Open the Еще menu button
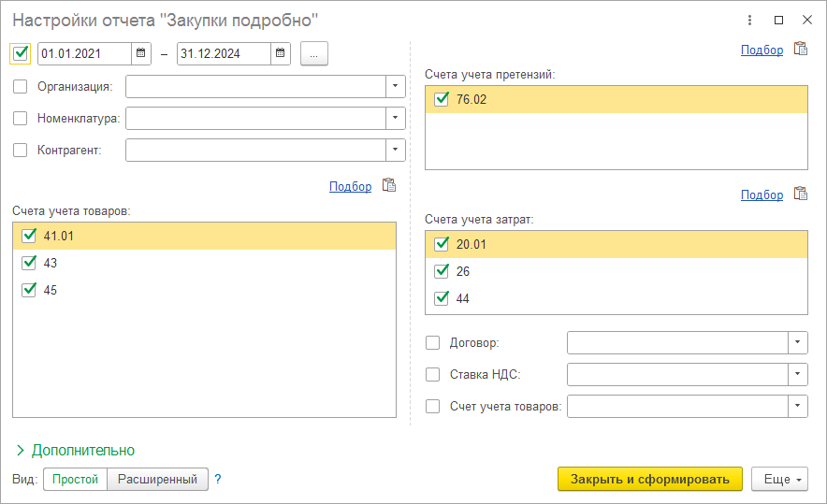827x504 pixels. coord(779,480)
